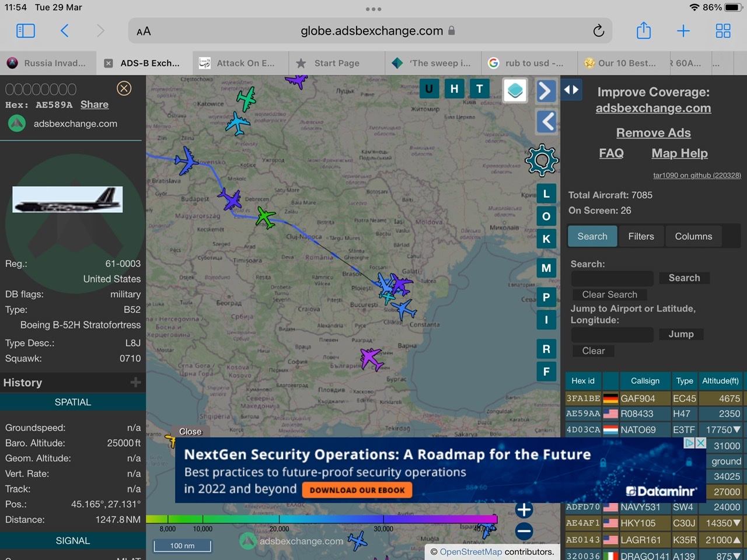This screenshot has height=560, width=747.
Task: Show the tab overview grid icon
Action: click(723, 31)
